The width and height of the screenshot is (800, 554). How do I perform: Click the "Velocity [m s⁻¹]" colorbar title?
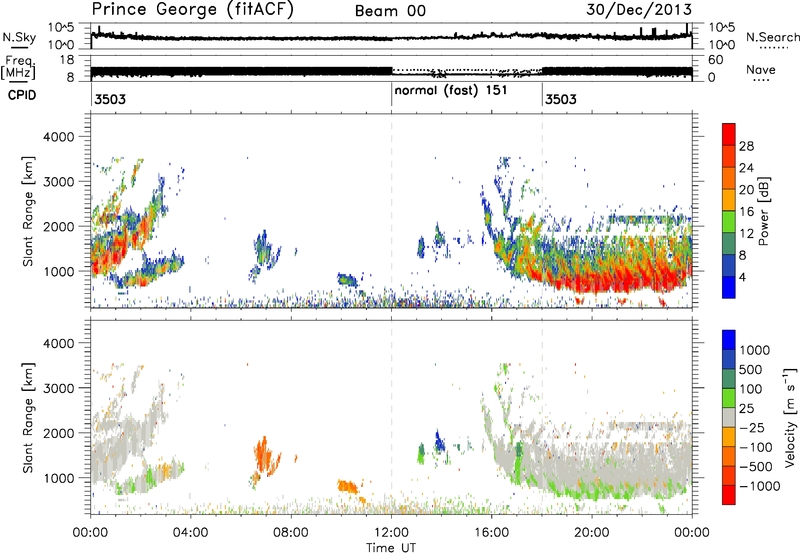tap(790, 417)
